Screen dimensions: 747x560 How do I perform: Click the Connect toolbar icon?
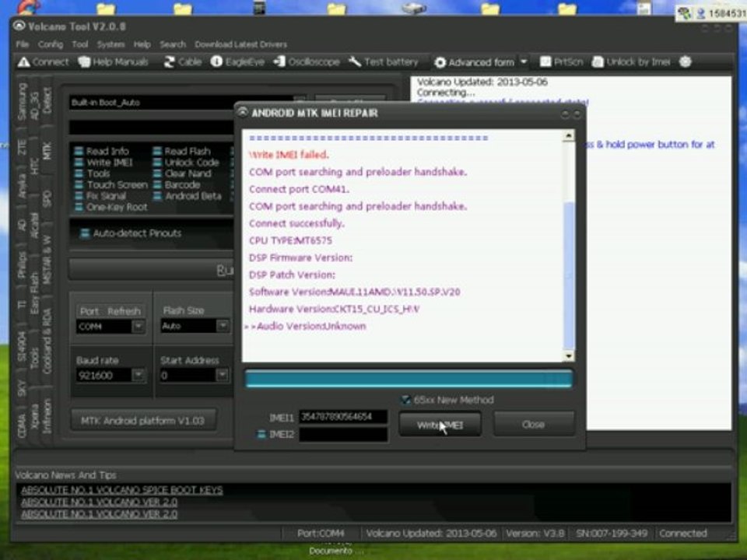pyautogui.click(x=44, y=62)
